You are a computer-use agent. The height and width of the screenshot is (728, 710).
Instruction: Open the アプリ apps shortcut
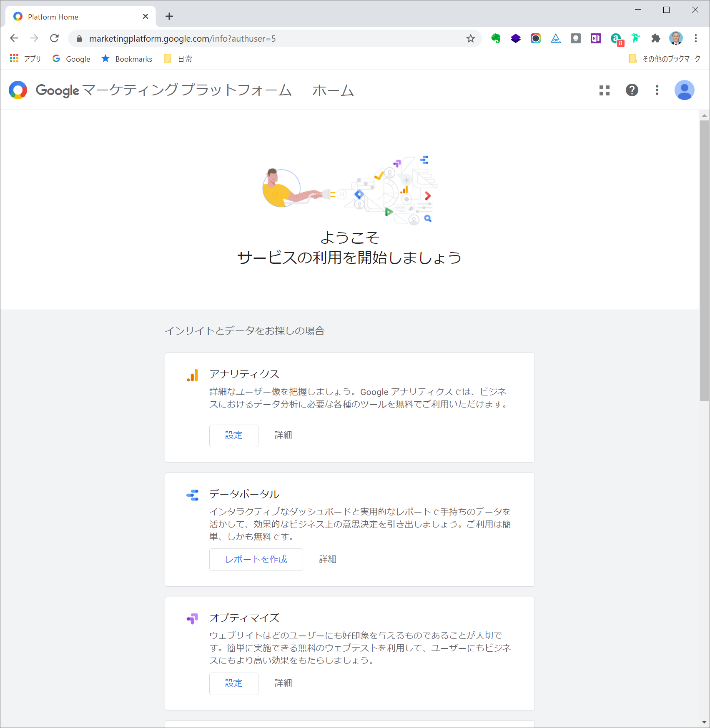(25, 59)
